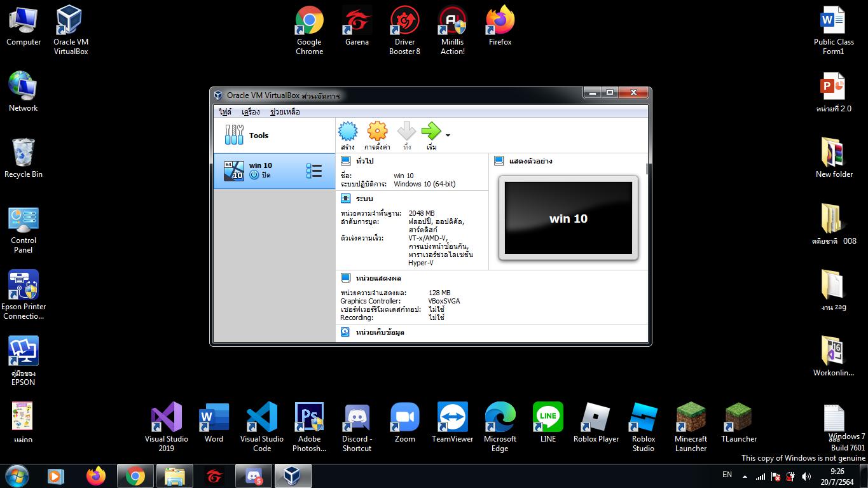This screenshot has height=488, width=868.
Task: Click Windows 10 (64-bit) operating system text
Action: coord(424,184)
